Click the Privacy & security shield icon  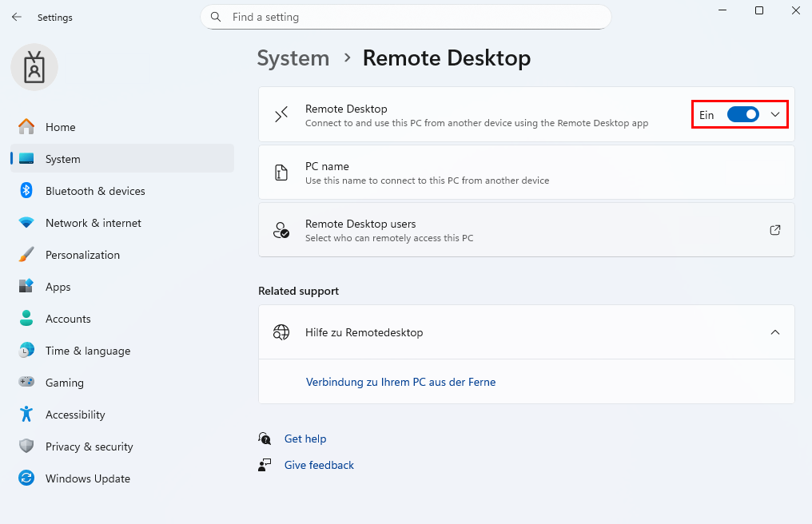[x=26, y=447]
